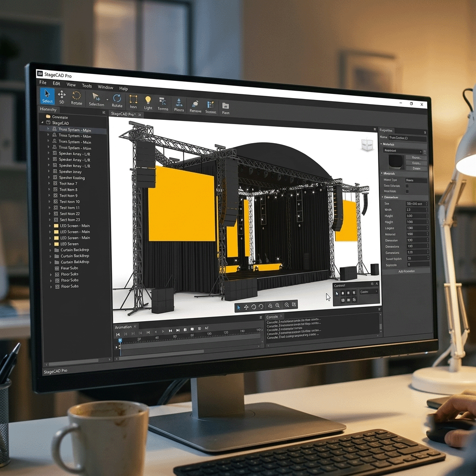Pick the move tool in viewport toolbar
This screenshot has height=476, width=476.
tap(246, 307)
